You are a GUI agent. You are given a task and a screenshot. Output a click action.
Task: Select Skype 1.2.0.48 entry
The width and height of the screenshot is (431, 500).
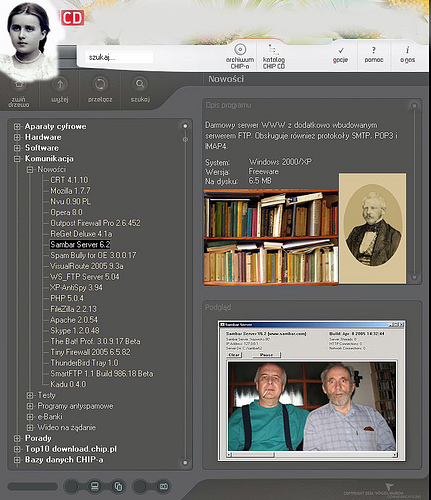click(x=75, y=331)
